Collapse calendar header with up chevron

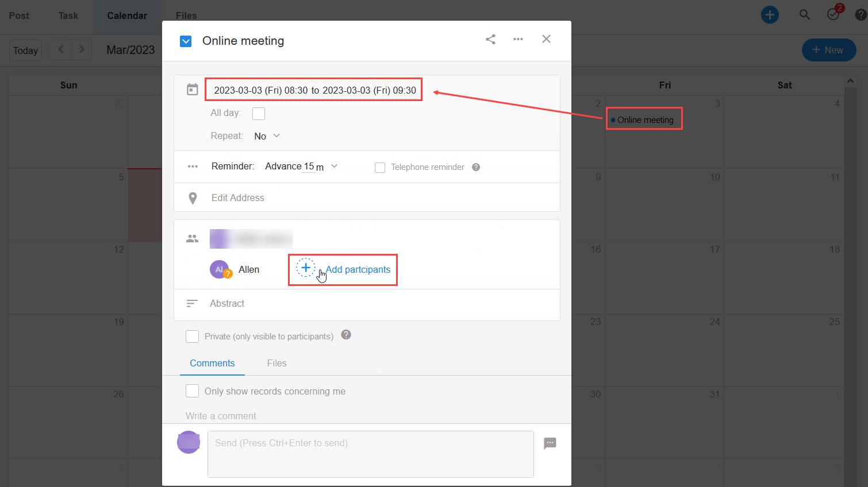pos(851,81)
